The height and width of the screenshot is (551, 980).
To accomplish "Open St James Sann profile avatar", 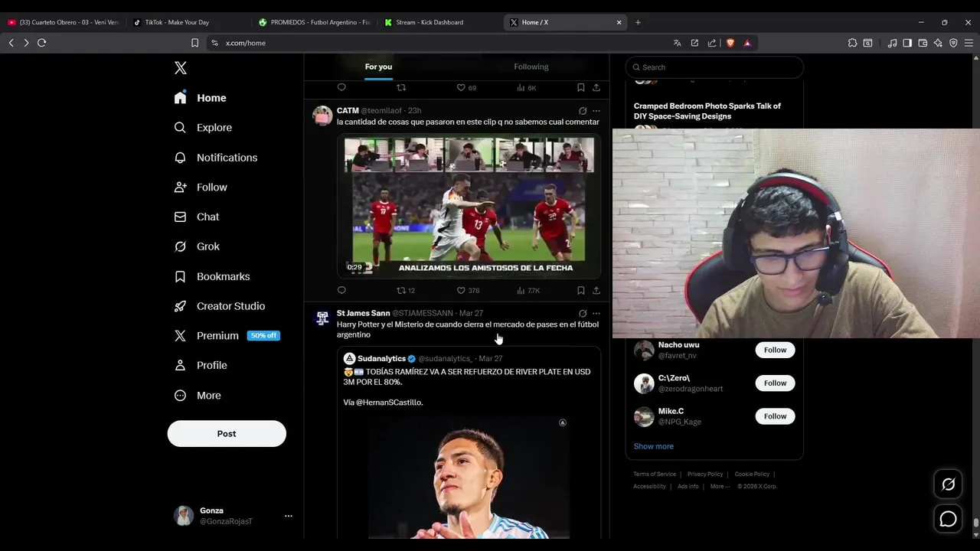I will point(322,318).
